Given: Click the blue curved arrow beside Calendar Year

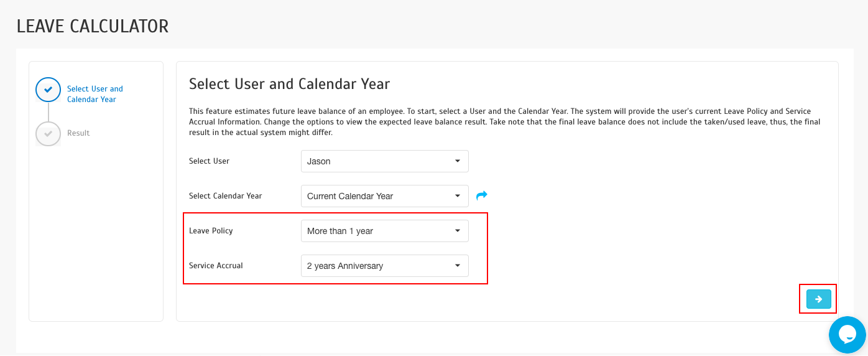Looking at the screenshot, I should pos(481,195).
